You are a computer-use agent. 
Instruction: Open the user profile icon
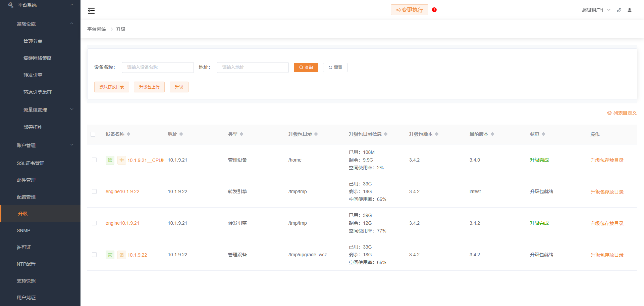point(630,10)
